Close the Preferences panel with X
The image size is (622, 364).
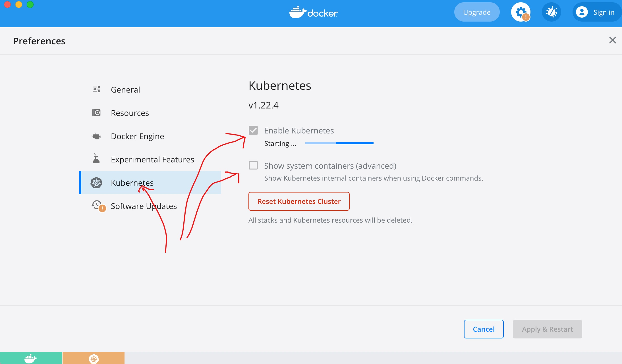(612, 40)
